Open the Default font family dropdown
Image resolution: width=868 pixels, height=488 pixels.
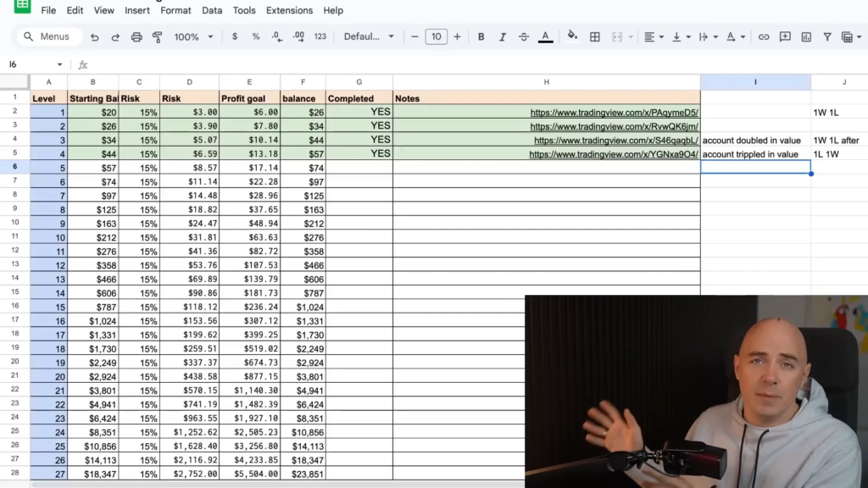(369, 37)
